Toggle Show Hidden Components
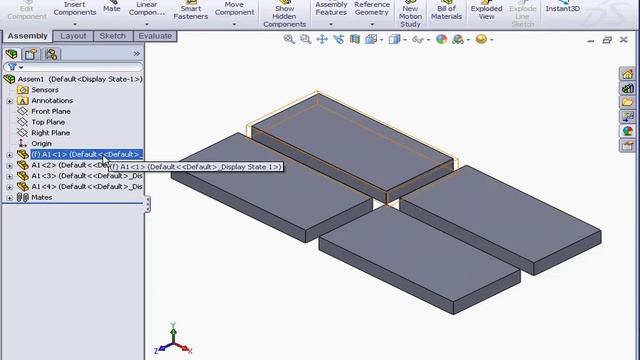640x360 pixels. [x=284, y=14]
